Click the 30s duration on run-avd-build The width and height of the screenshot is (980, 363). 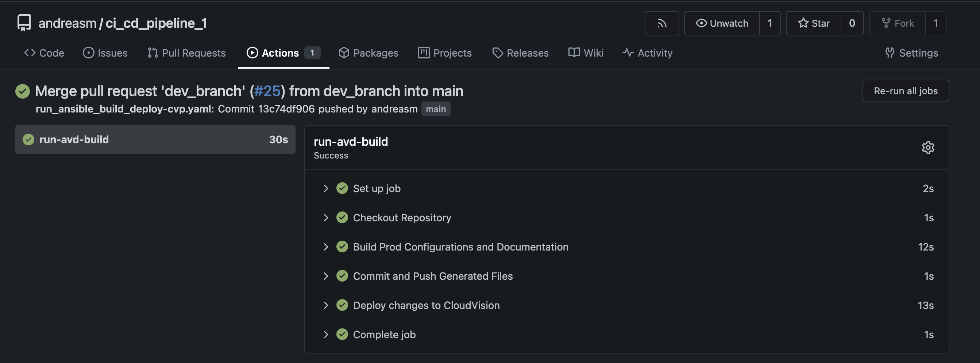278,140
